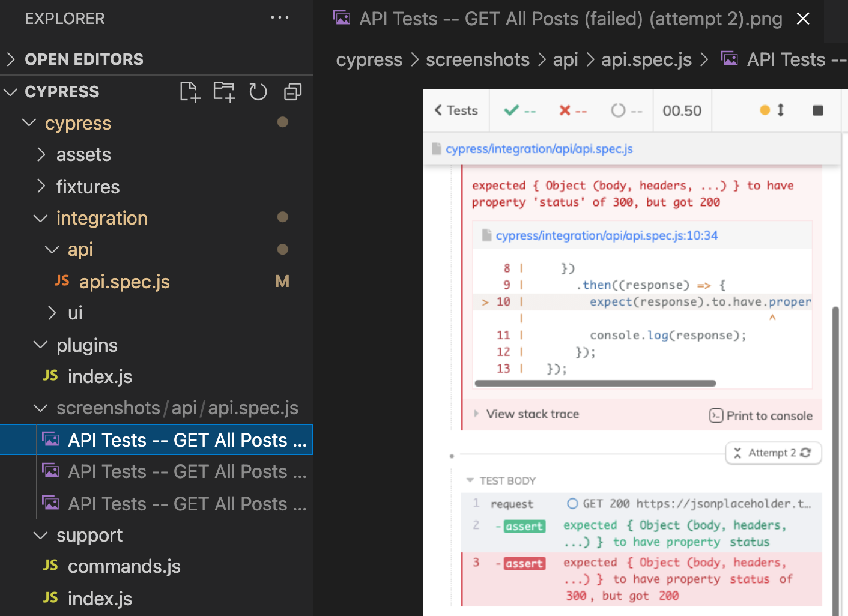Click the horizontal scrollbar under code snippet
The width and height of the screenshot is (848, 616).
(595, 383)
